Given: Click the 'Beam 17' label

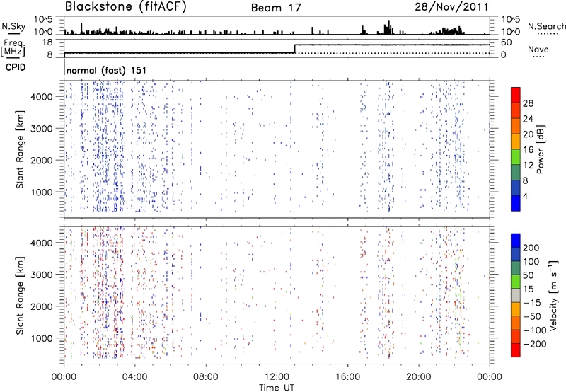Looking at the screenshot, I should [x=276, y=8].
